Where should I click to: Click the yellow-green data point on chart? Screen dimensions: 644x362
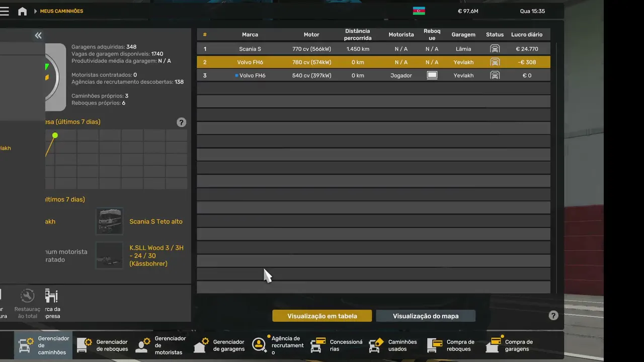[x=55, y=135]
